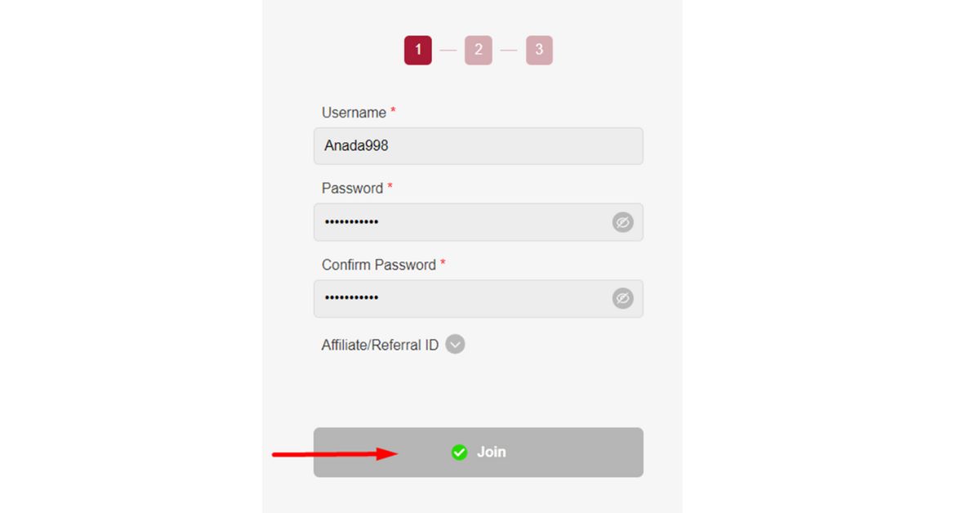
Task: Expand the Affiliate/Referral ID chevron
Action: [455, 345]
